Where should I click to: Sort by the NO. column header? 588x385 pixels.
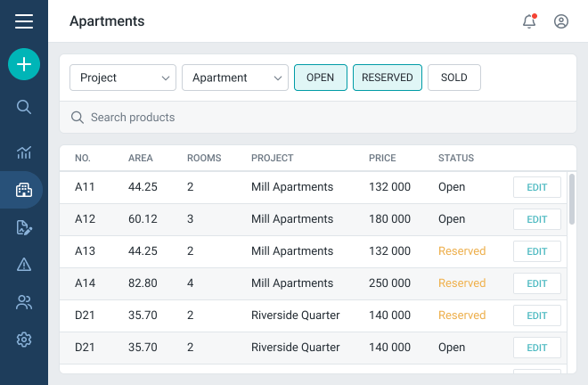(83, 158)
